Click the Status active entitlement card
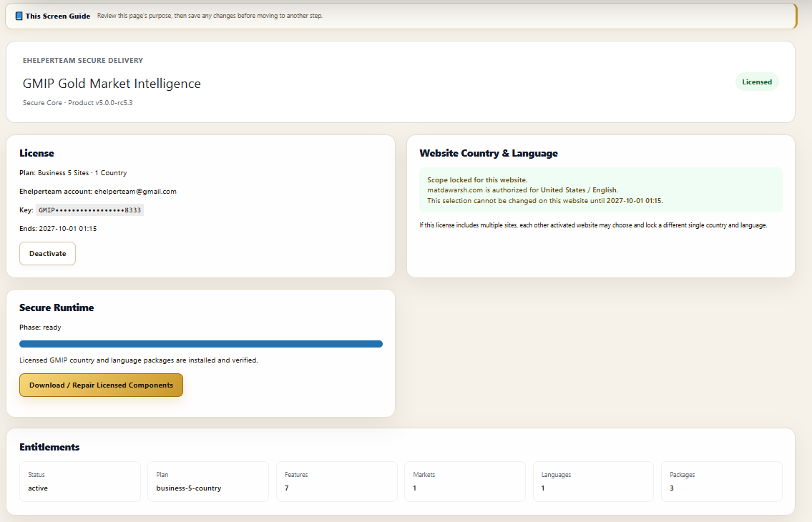 point(80,482)
